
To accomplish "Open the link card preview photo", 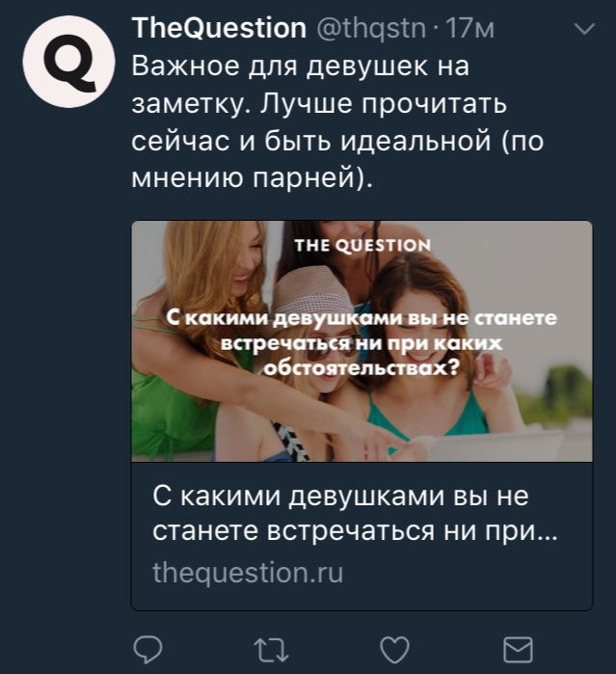I will pos(362,341).
